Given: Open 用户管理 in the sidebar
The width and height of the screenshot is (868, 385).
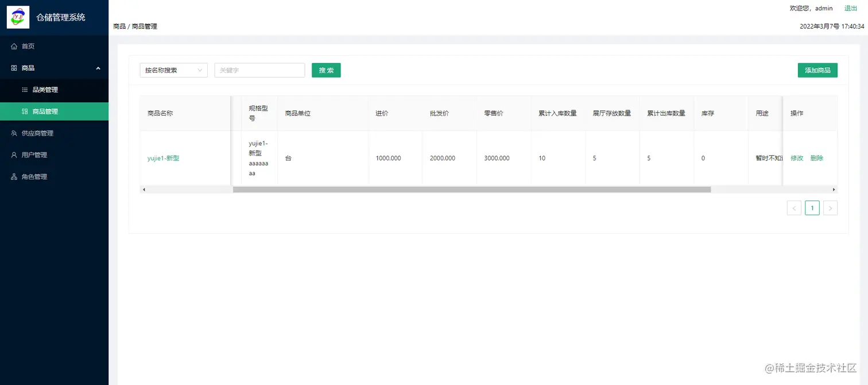Looking at the screenshot, I should coord(54,155).
